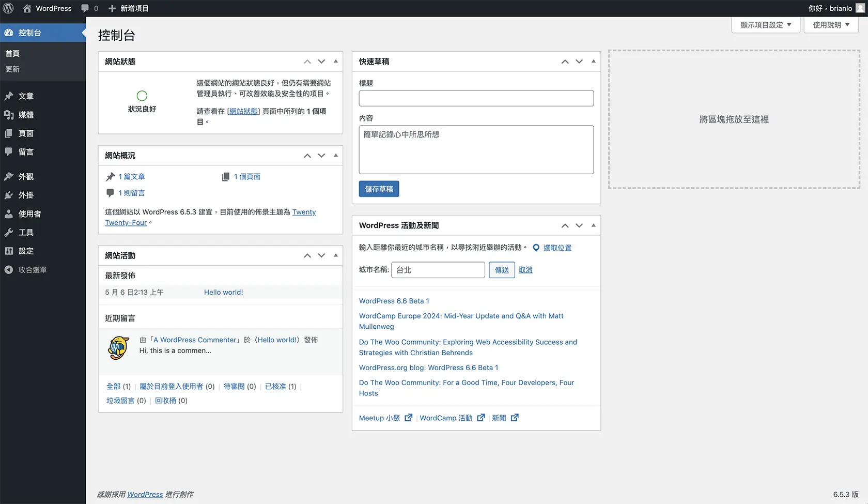Collapse the WordPress 活動及新聞 panel
The width and height of the screenshot is (868, 504).
coord(594,225)
